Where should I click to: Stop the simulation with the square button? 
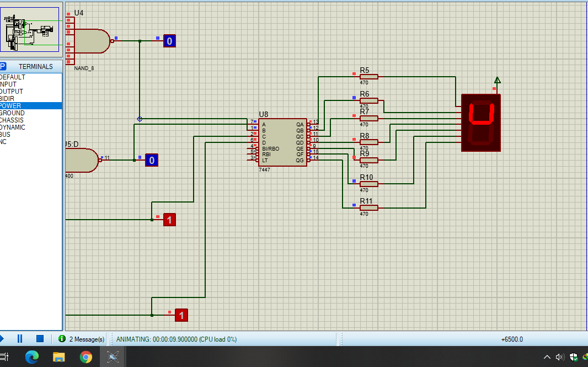39,338
